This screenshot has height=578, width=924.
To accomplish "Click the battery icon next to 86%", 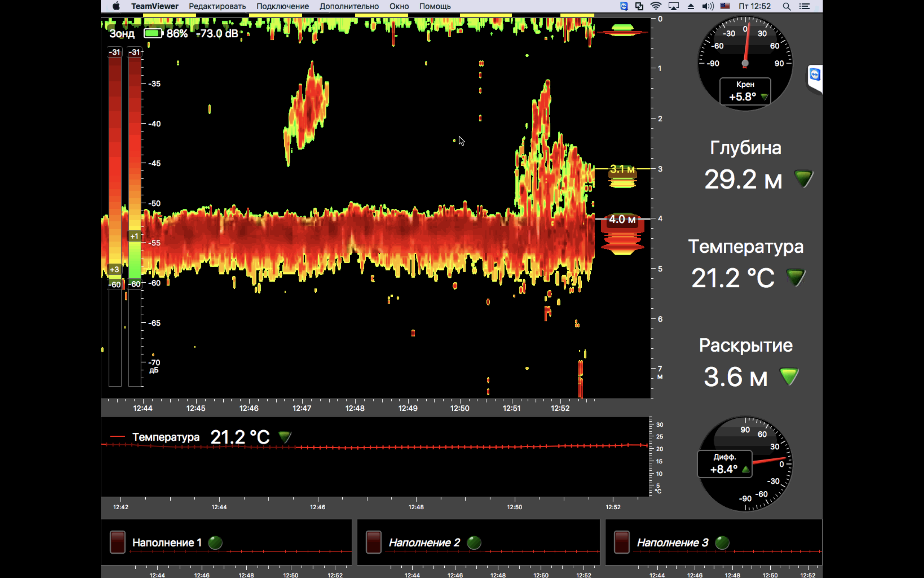I will click(153, 33).
